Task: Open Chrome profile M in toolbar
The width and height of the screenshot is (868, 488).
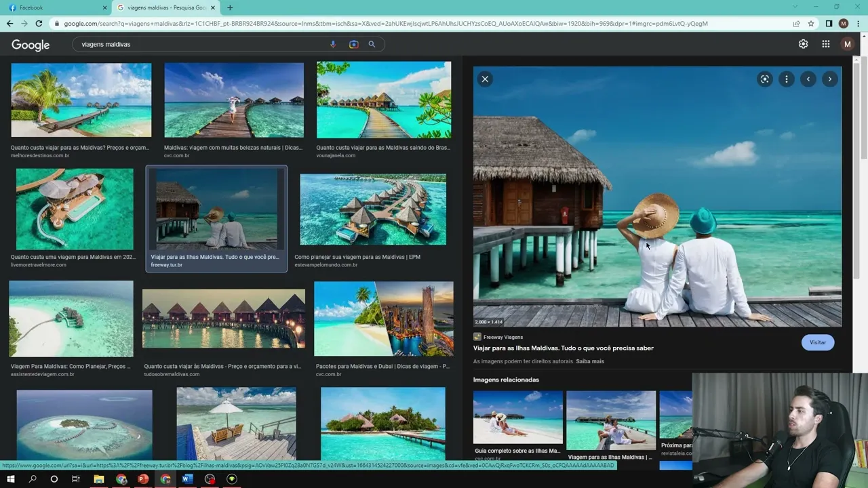Action: coord(844,23)
